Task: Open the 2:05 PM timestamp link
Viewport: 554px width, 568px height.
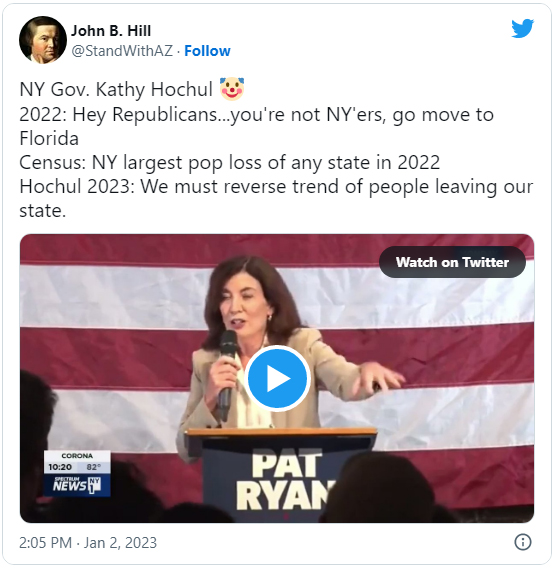Action: coord(45,543)
